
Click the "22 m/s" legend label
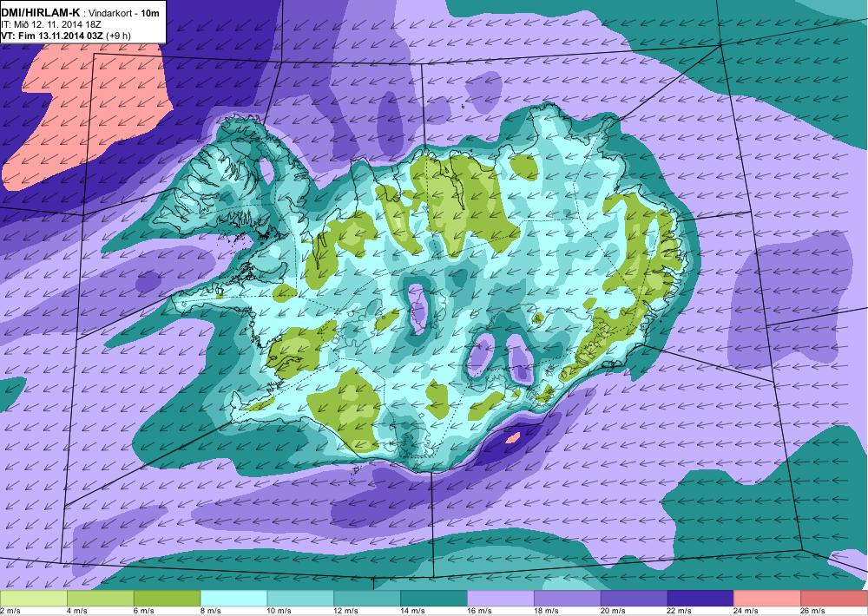coord(680,611)
